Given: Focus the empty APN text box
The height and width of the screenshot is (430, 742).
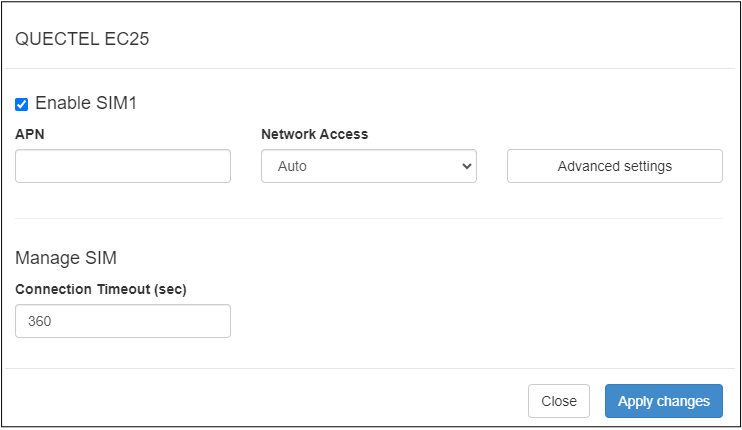Looking at the screenshot, I should (123, 166).
